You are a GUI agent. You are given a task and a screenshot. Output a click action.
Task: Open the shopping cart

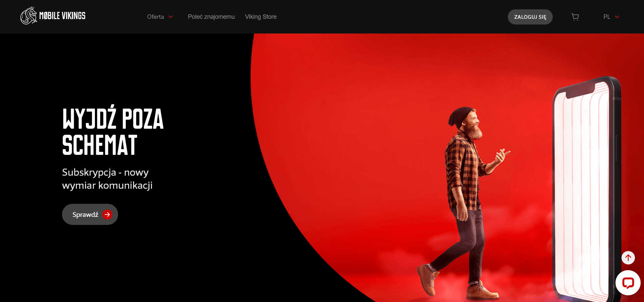tap(575, 17)
